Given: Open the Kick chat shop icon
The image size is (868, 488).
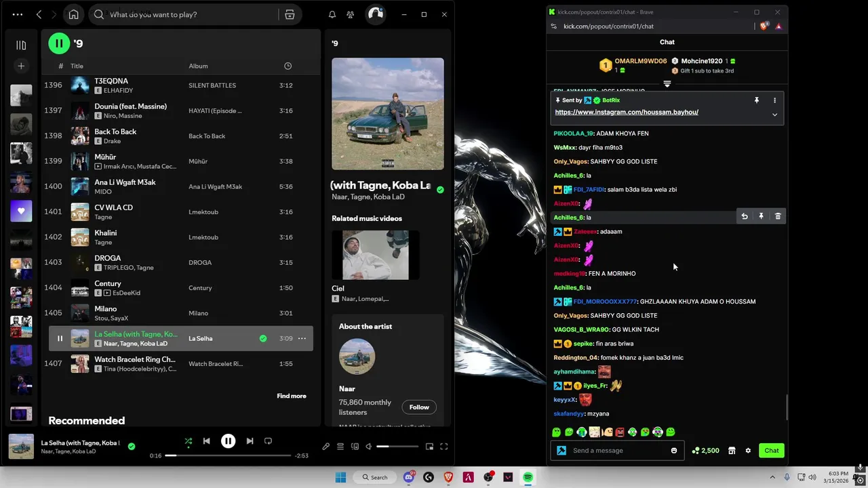Looking at the screenshot, I should tap(732, 450).
